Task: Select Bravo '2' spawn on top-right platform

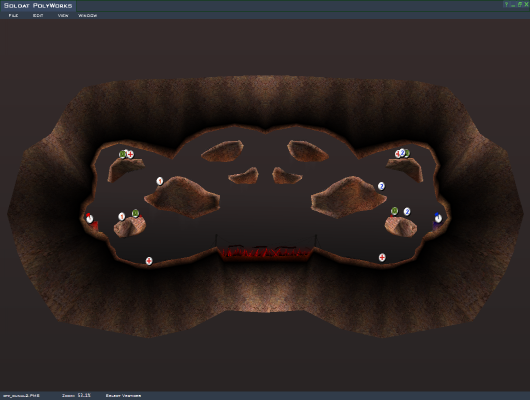Action: pos(402,153)
